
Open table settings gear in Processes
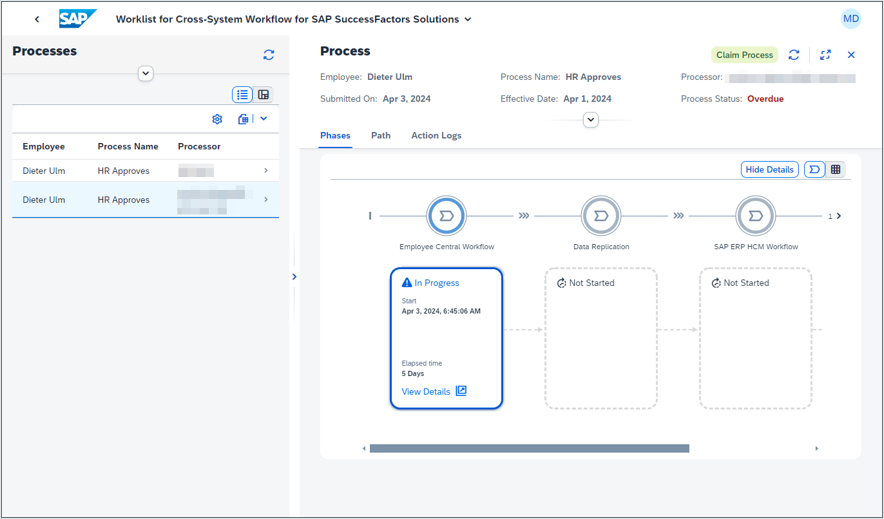[x=217, y=119]
